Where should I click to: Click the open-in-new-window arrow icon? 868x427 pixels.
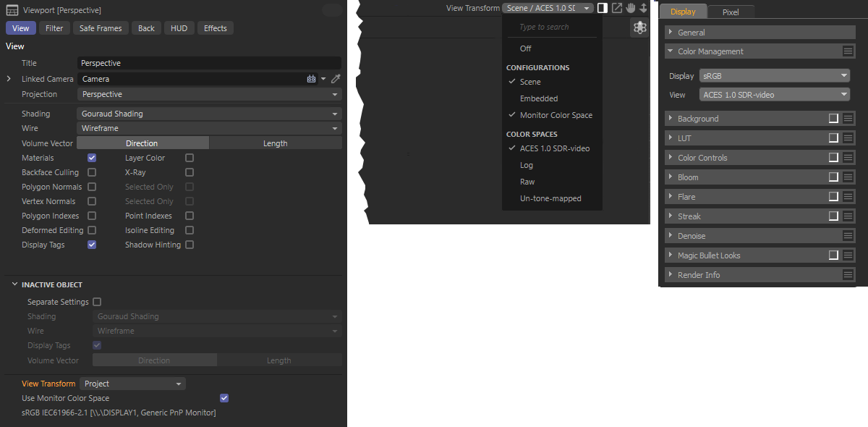(x=616, y=8)
